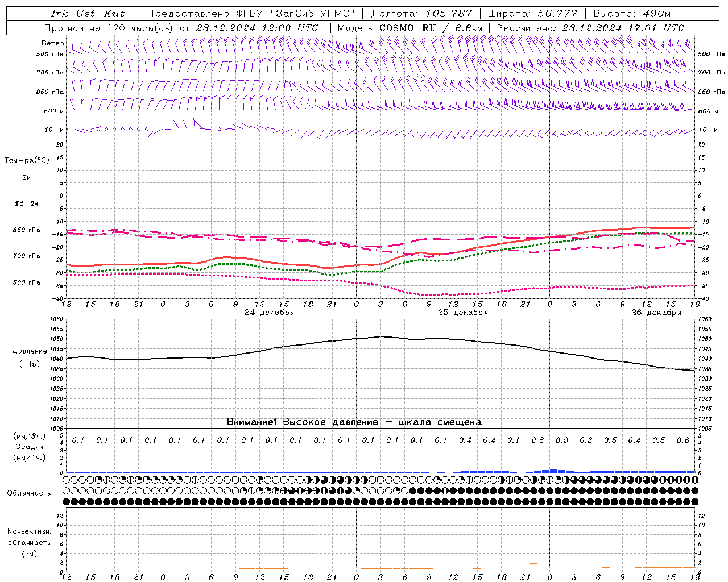Click the forecast start time 23.12.2024 12:00 UTC
This screenshot has width=728, height=582.
(x=257, y=28)
